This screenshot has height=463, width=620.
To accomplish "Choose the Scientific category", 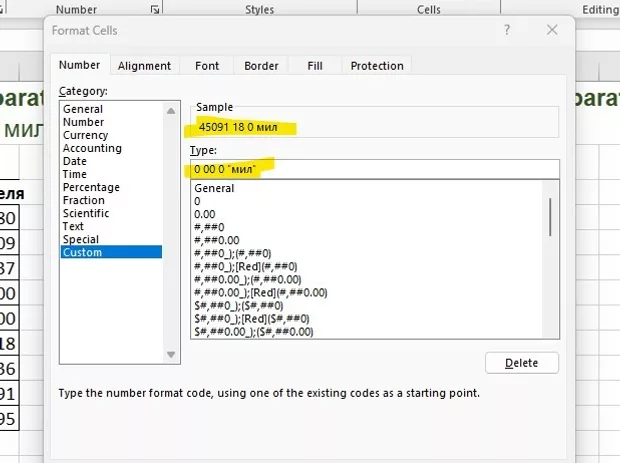I will [88, 213].
